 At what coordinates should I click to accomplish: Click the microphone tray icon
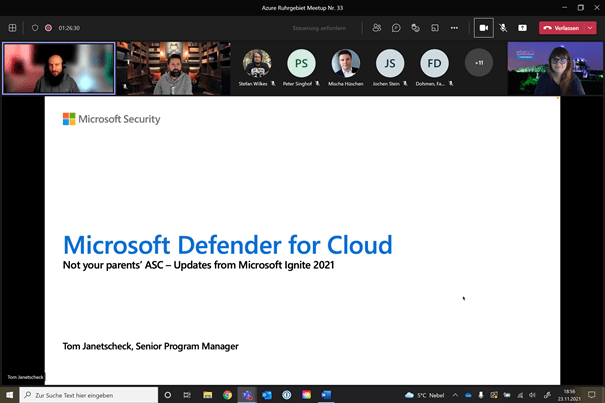tap(481, 395)
